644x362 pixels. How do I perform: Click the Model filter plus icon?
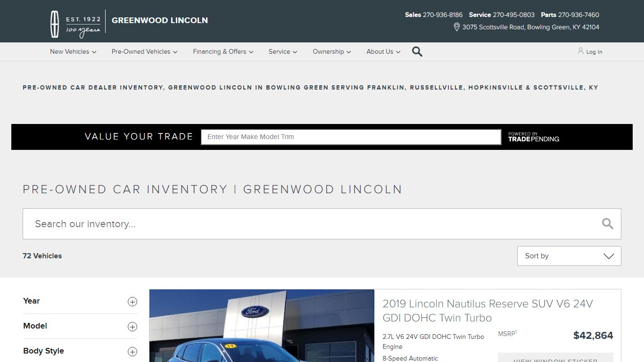click(132, 327)
